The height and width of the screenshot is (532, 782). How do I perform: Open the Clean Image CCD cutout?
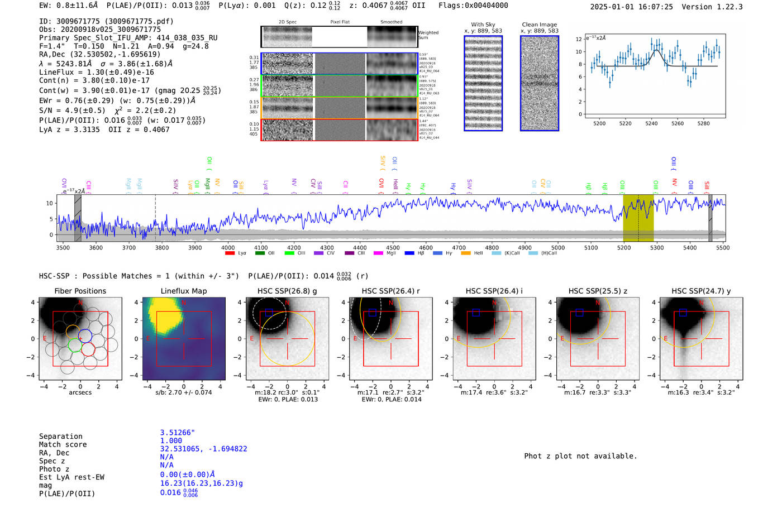pyautogui.click(x=540, y=83)
